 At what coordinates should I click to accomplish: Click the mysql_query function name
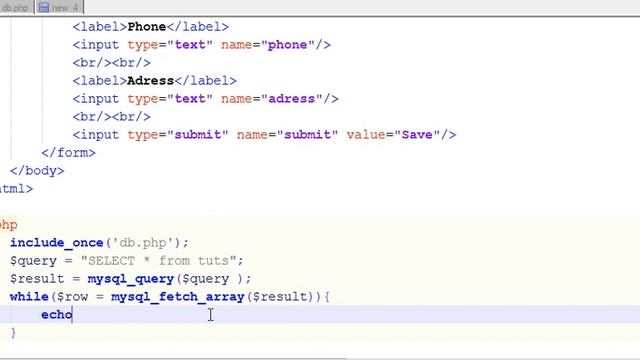click(x=131, y=279)
